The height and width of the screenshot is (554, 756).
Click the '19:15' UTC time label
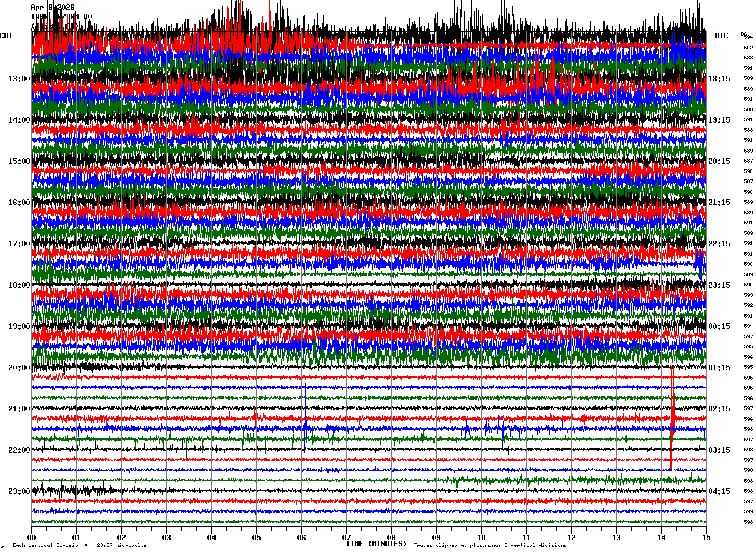click(x=719, y=120)
